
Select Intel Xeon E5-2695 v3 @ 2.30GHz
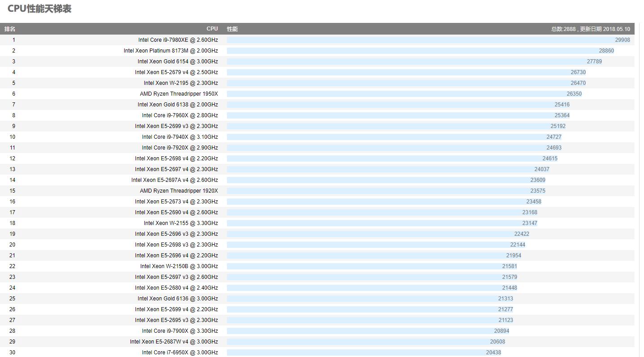point(176,320)
